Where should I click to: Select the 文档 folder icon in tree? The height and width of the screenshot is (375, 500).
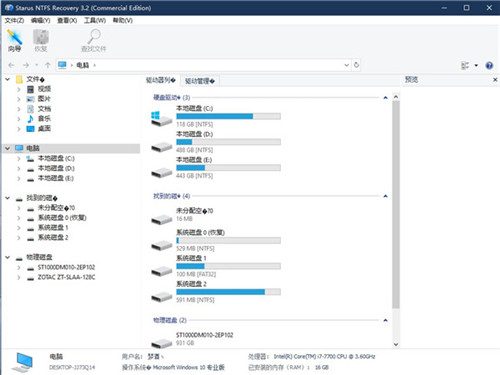click(x=30, y=109)
